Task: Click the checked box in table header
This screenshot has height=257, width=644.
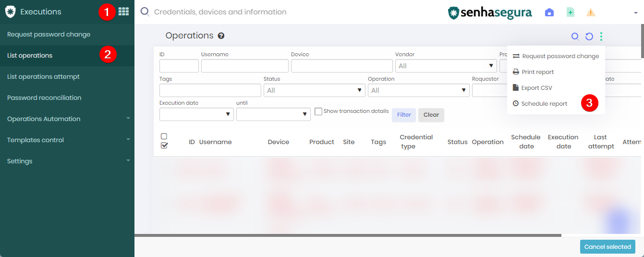Action: click(x=164, y=146)
